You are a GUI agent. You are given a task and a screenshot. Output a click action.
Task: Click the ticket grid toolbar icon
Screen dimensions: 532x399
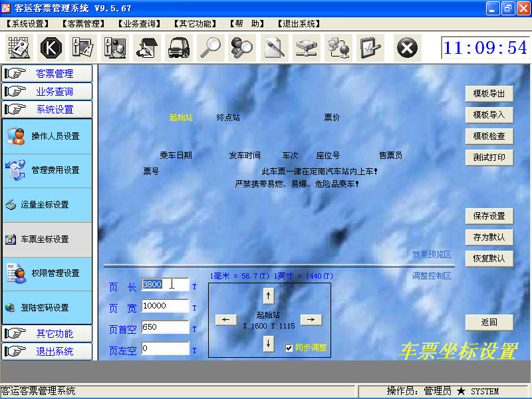coord(19,48)
